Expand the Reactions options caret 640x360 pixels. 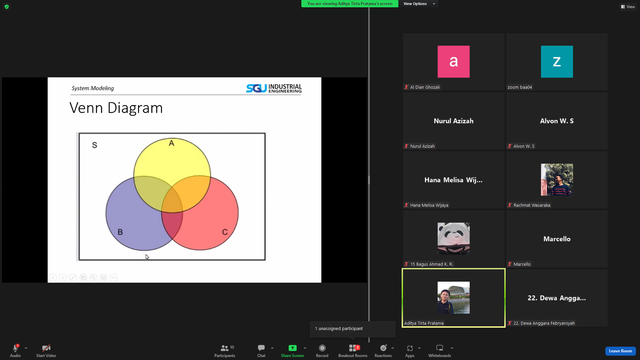tap(393, 348)
